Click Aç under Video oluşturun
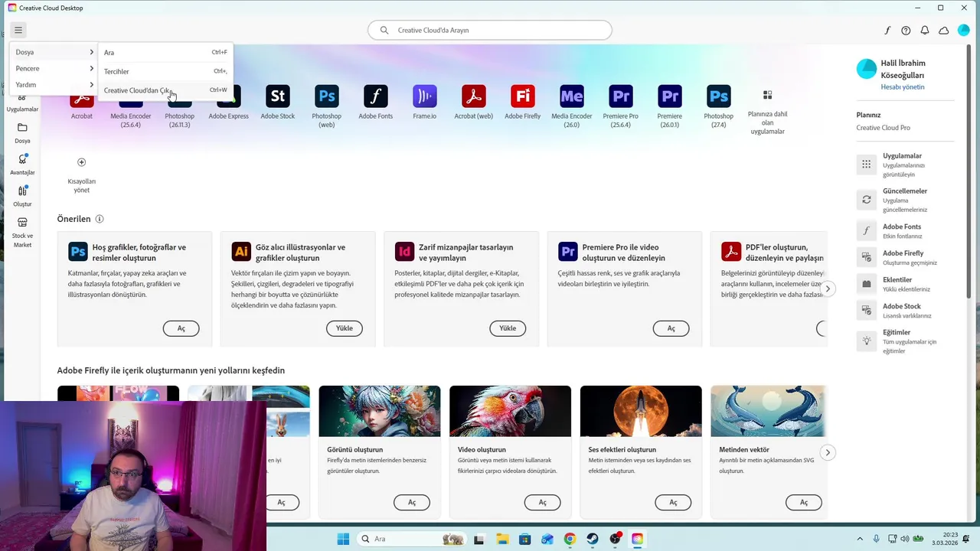980x551 pixels. click(x=543, y=503)
